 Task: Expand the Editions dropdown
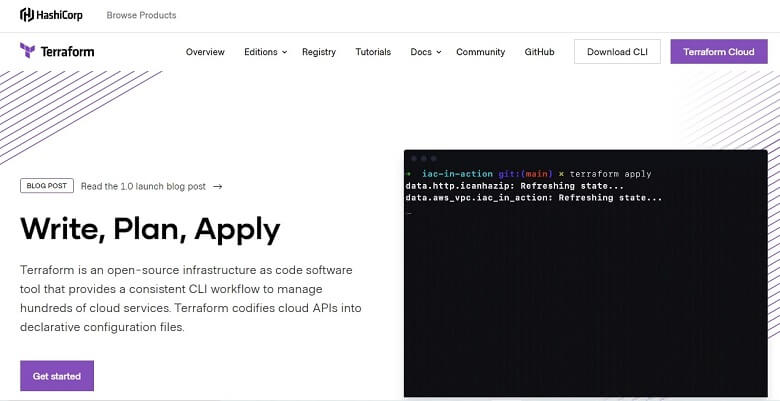[266, 52]
